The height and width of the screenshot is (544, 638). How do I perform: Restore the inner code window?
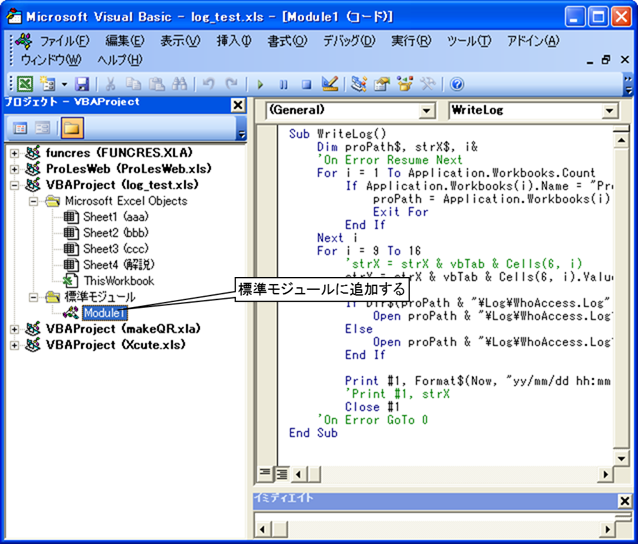point(606,60)
